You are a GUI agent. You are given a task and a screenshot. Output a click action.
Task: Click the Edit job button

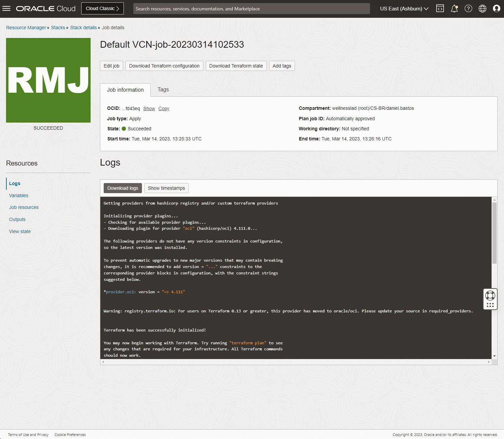[111, 66]
